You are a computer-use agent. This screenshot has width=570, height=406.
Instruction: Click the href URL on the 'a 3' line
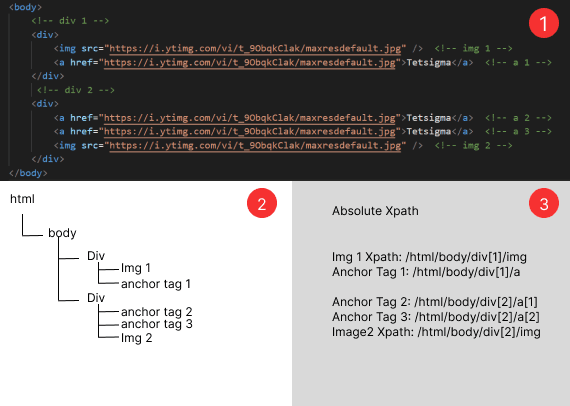pyautogui.click(x=250, y=132)
